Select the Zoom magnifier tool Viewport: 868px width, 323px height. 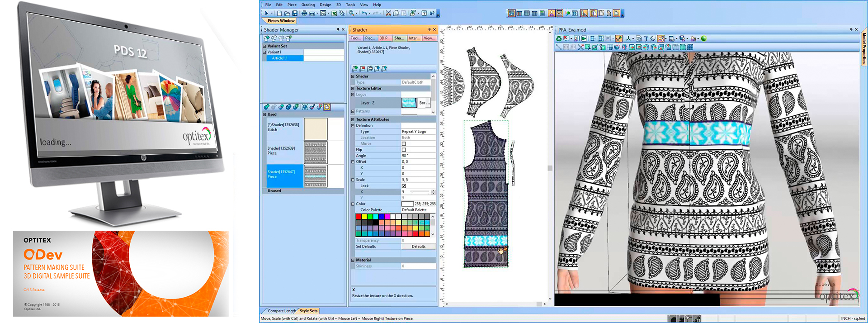(x=351, y=14)
